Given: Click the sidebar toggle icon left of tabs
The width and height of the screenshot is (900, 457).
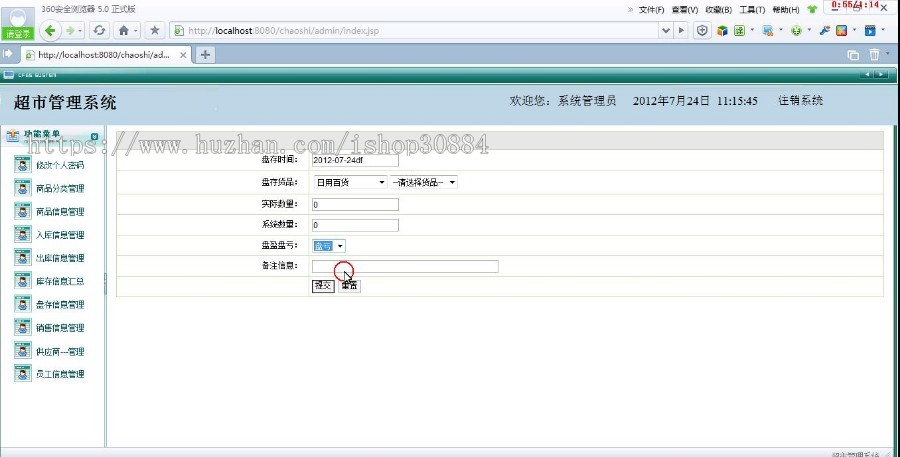Looking at the screenshot, I should click(7, 54).
